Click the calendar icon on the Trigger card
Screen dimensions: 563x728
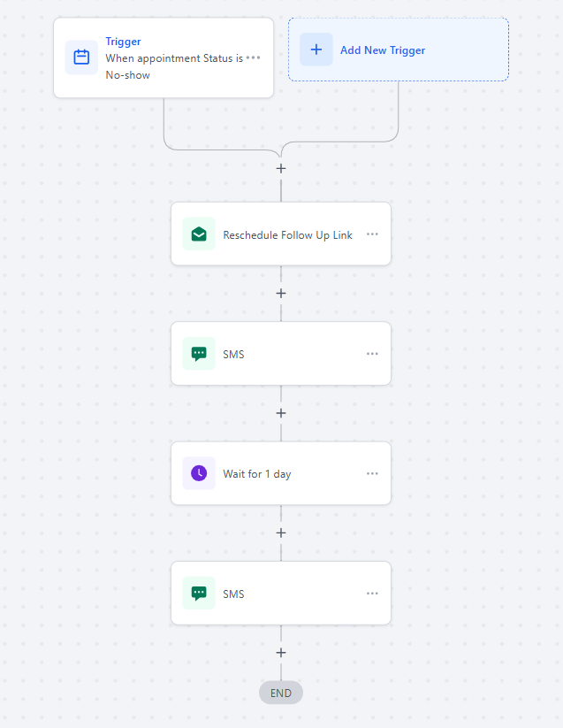click(81, 57)
